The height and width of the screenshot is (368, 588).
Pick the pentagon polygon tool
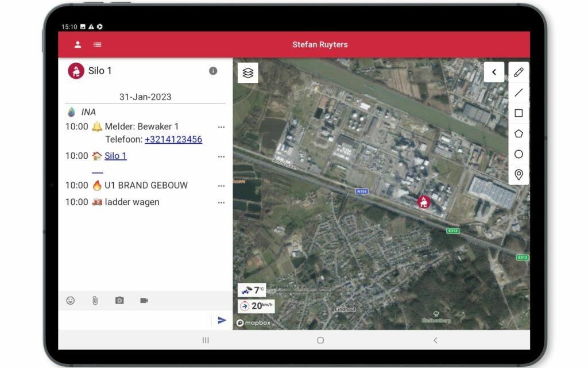click(519, 133)
